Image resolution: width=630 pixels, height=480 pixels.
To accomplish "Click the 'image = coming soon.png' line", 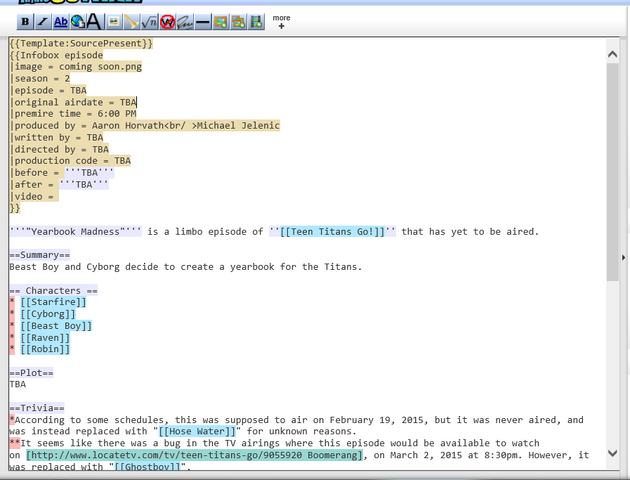I will coord(76,67).
